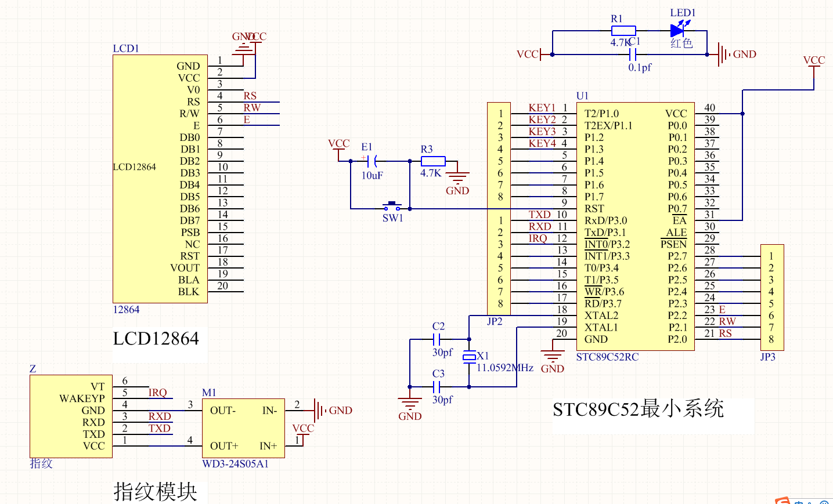Click the KEY2 net label
The width and height of the screenshot is (833, 504).
[542, 119]
